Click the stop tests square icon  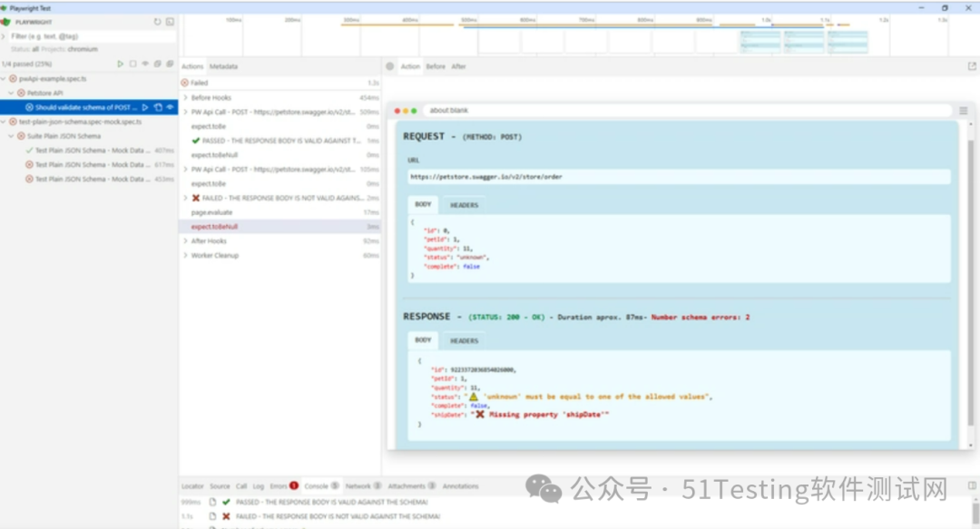pos(132,64)
